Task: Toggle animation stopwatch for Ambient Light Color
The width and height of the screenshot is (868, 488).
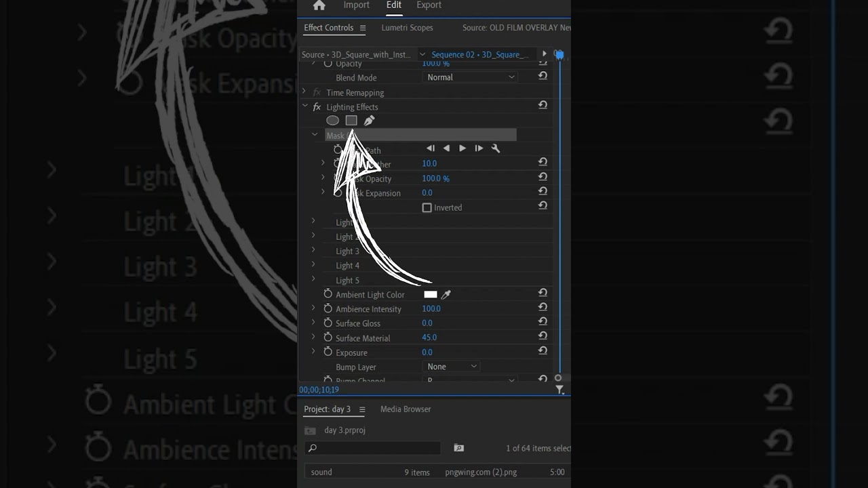Action: pos(328,294)
